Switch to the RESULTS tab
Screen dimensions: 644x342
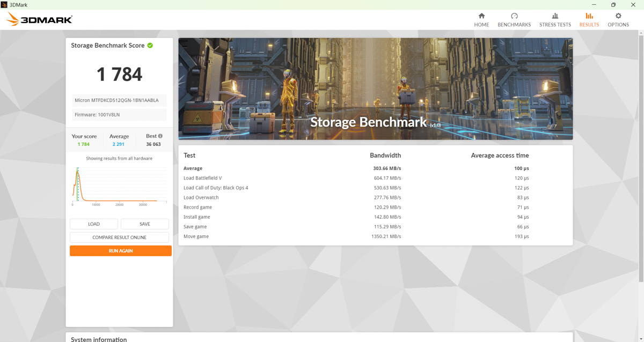pos(589,19)
